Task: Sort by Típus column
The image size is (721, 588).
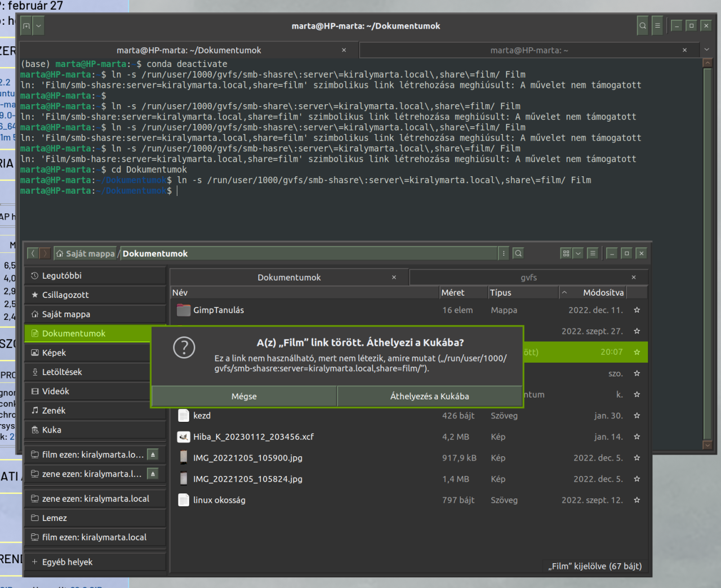Action: pos(523,292)
